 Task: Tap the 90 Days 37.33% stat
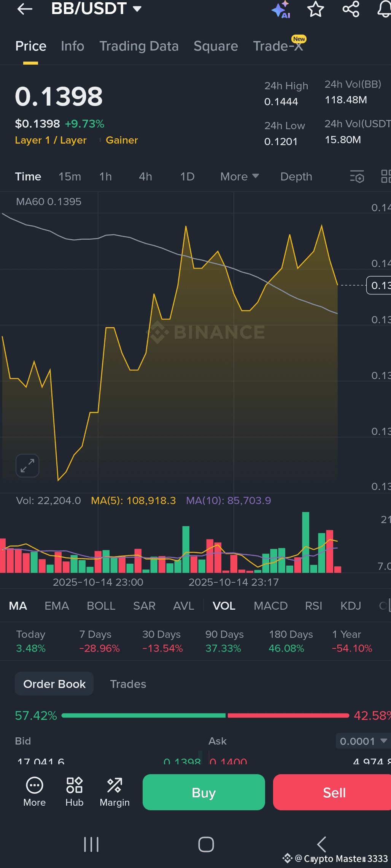[x=224, y=641]
